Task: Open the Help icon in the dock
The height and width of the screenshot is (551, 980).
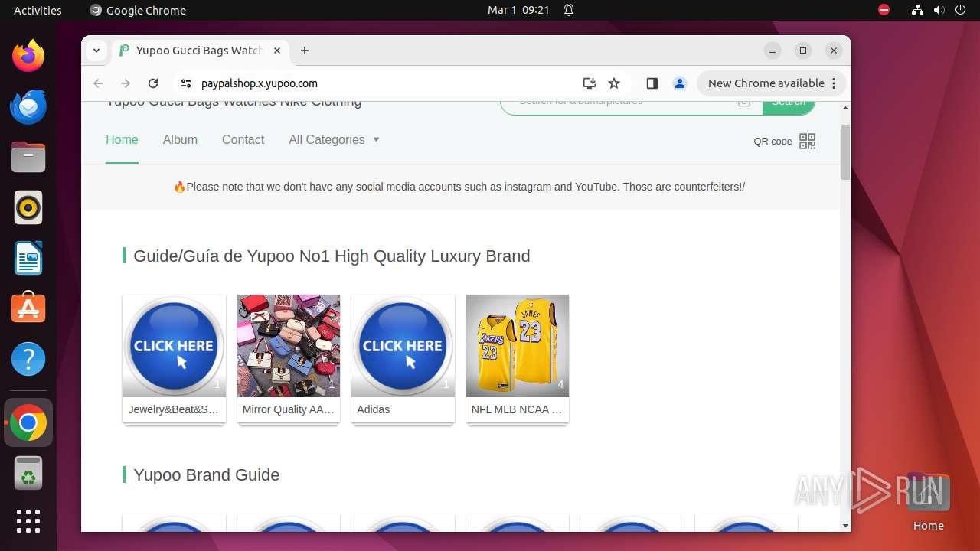Action: pos(28,359)
